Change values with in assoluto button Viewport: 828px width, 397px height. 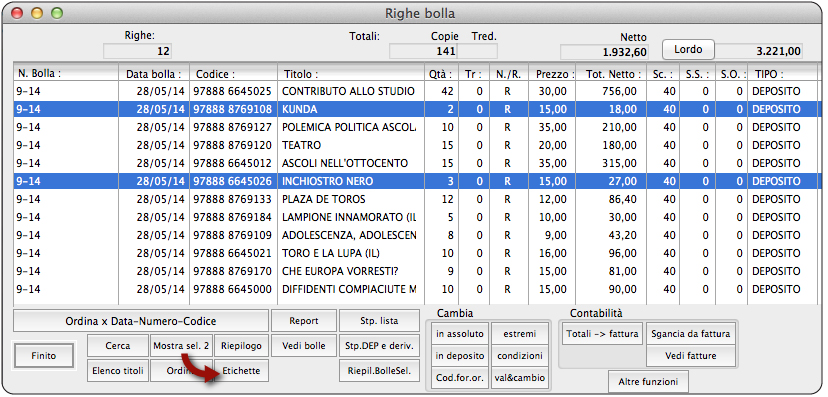pyautogui.click(x=459, y=334)
